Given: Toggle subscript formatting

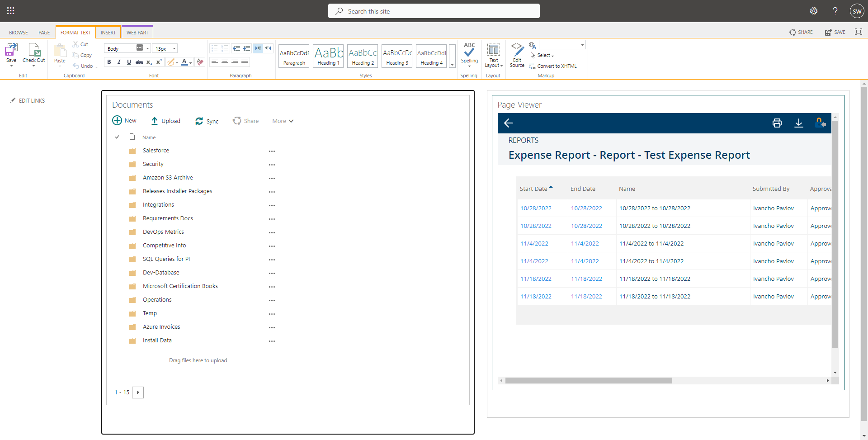Looking at the screenshot, I should click(x=149, y=62).
